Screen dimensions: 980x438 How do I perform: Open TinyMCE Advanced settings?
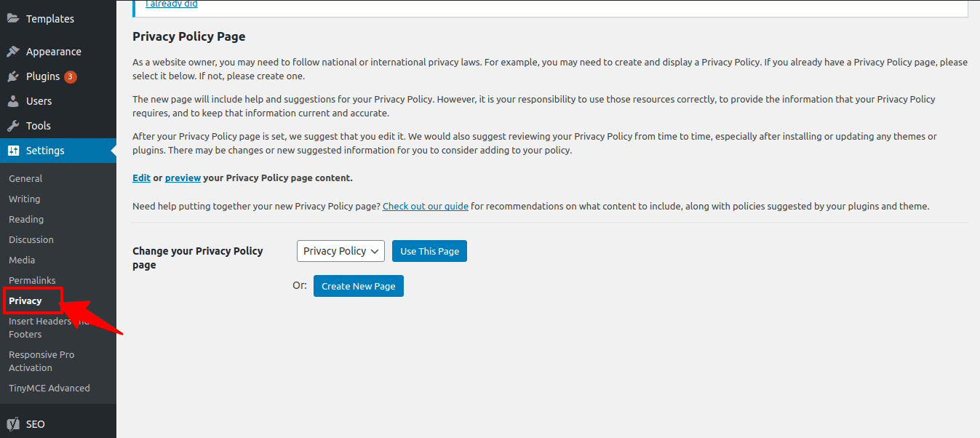pyautogui.click(x=48, y=387)
